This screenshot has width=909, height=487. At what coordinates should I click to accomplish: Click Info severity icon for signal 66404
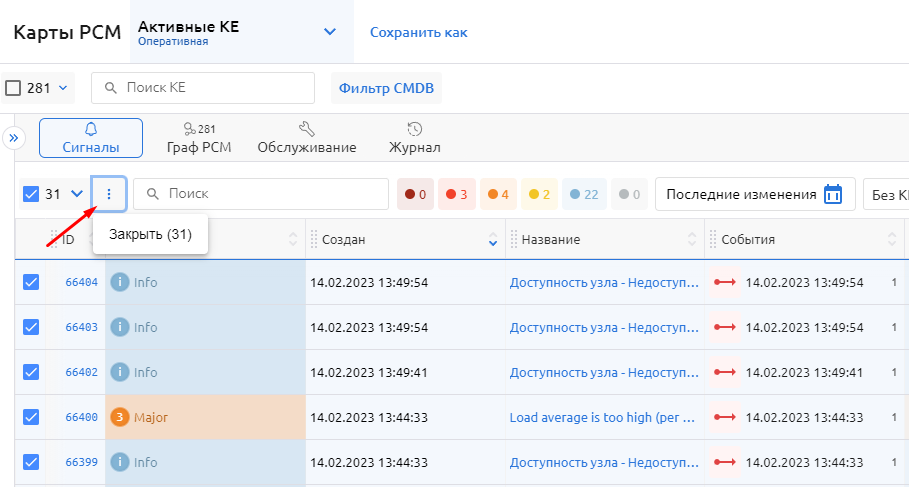120,283
